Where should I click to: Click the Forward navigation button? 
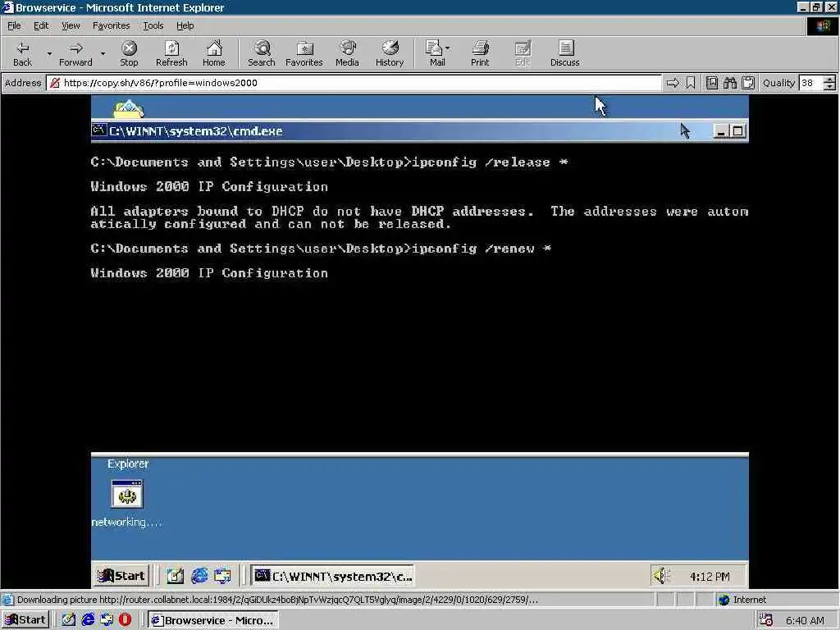click(75, 53)
